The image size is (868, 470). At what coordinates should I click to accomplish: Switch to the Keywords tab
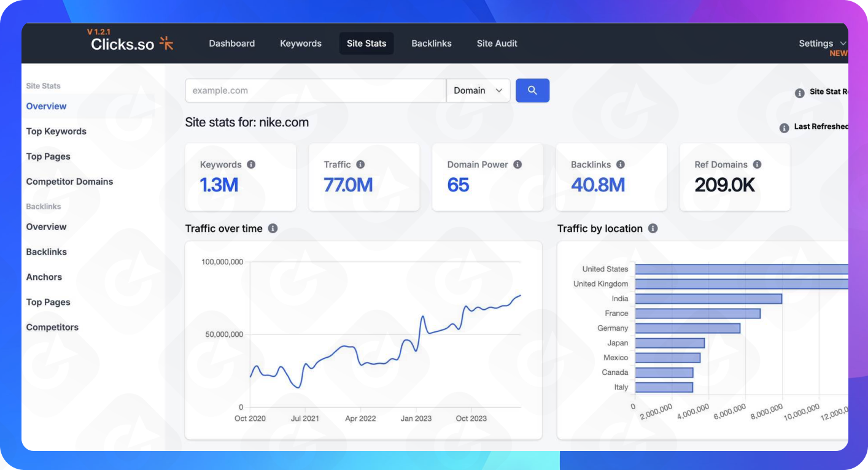(x=301, y=44)
